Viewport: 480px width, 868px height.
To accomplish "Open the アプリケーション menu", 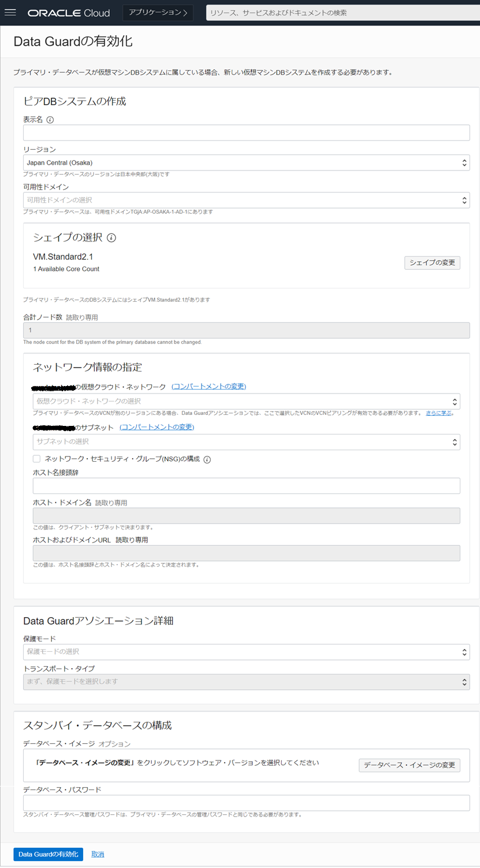I will coord(158,12).
